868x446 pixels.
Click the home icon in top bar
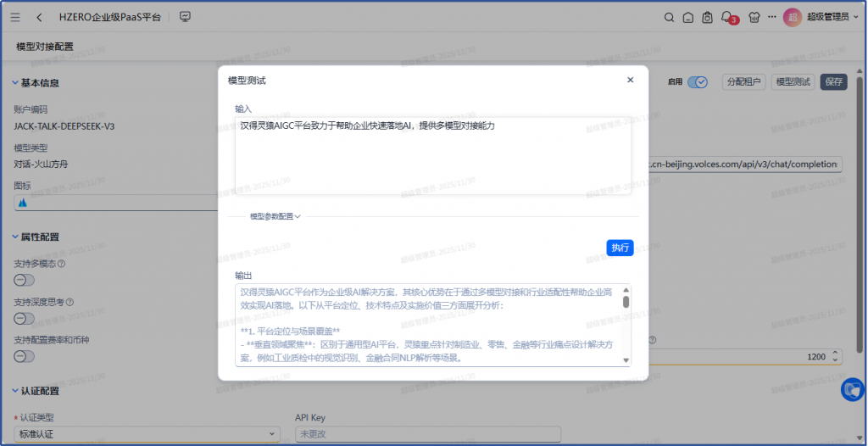687,17
